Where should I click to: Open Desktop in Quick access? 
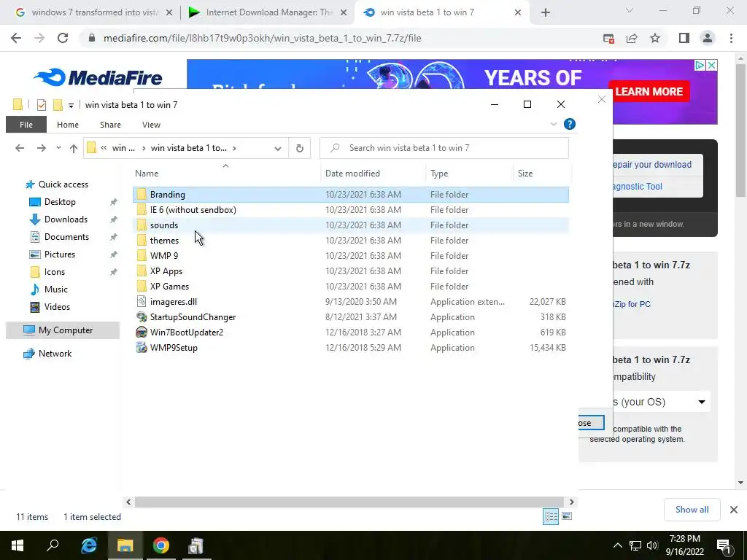(x=60, y=202)
